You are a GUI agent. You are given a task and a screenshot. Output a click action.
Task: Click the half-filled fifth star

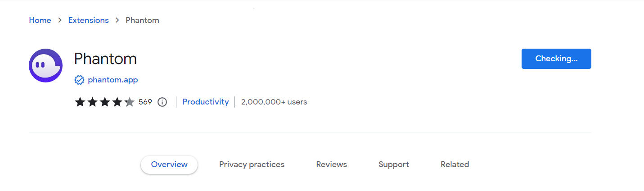pos(130,102)
